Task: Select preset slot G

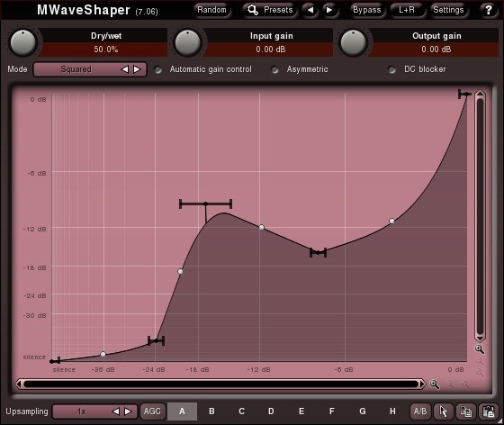Action: [x=362, y=411]
